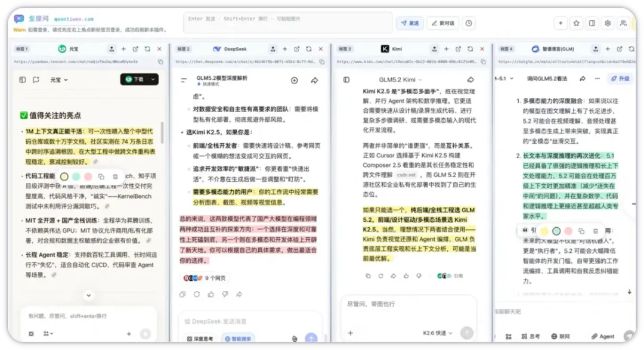Copy the yuanbao.tencent.com URL
Screen dimensions: 644x350
pyautogui.click(x=160, y=61)
